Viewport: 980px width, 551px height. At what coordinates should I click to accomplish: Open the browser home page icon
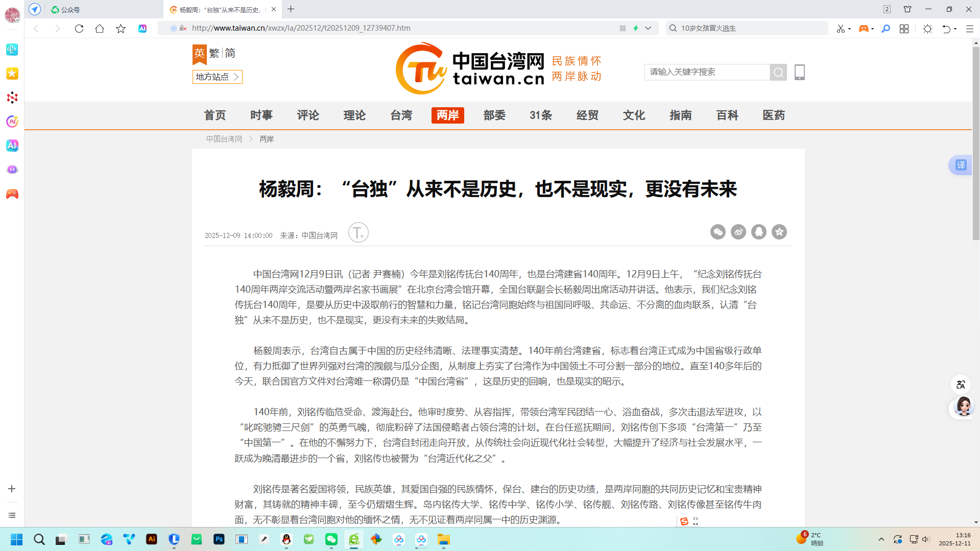tap(100, 29)
